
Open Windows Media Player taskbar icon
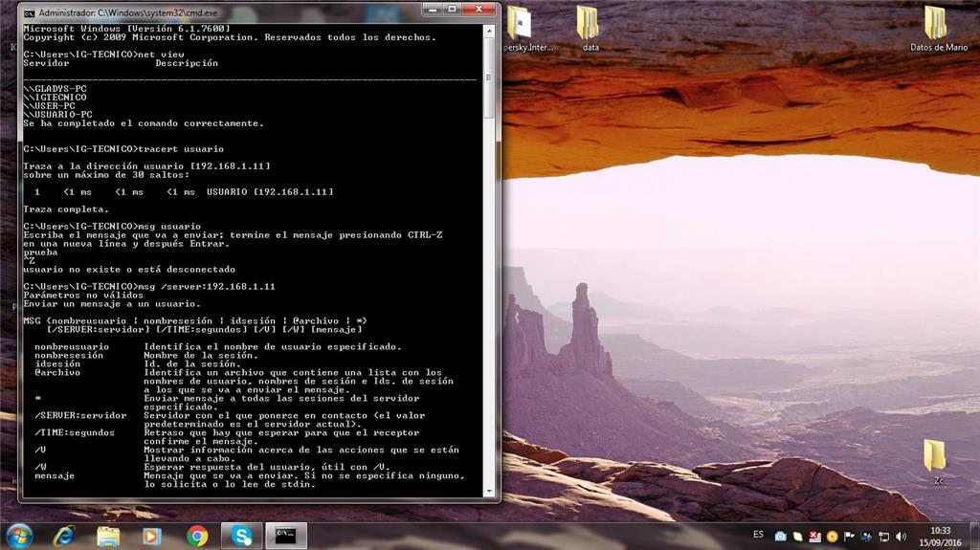[152, 536]
